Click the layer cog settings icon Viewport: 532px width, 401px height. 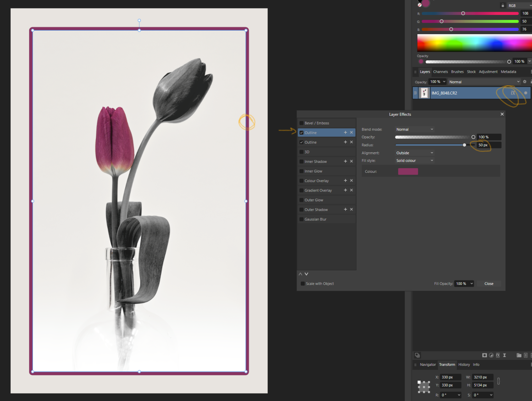[525, 82]
